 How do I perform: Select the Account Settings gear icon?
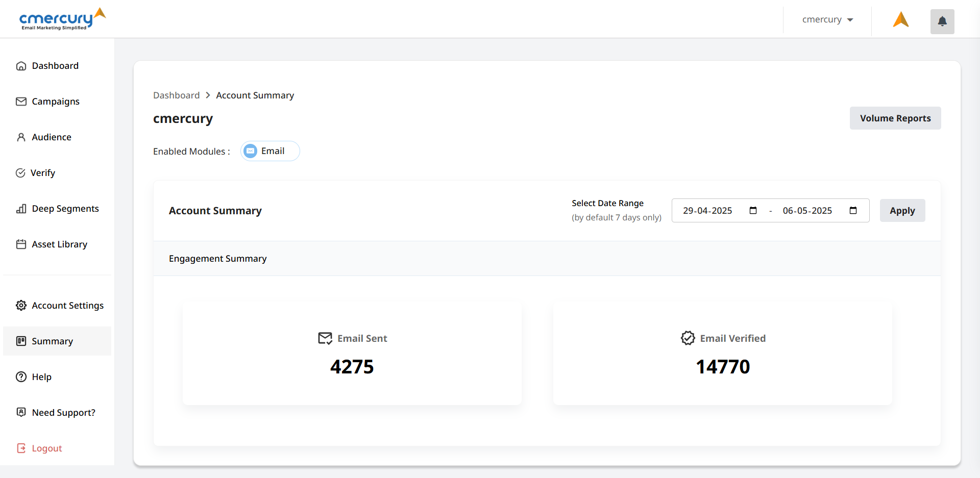pos(21,305)
